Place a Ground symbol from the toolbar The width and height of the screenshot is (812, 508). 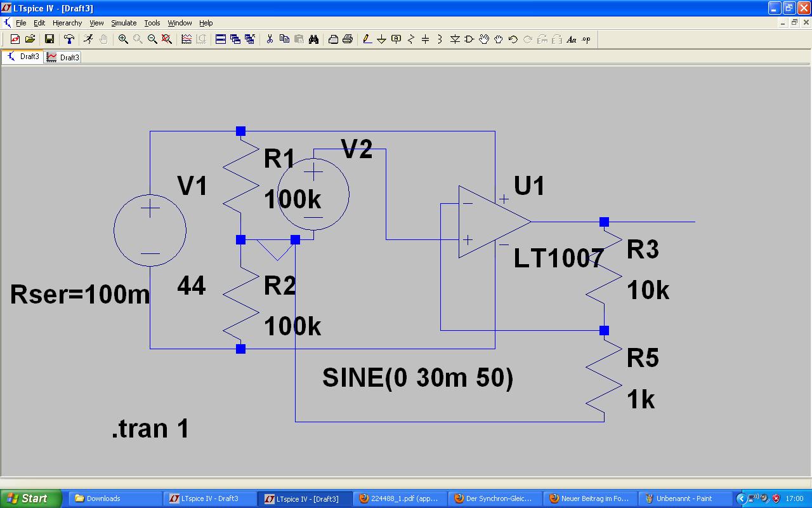(x=382, y=39)
